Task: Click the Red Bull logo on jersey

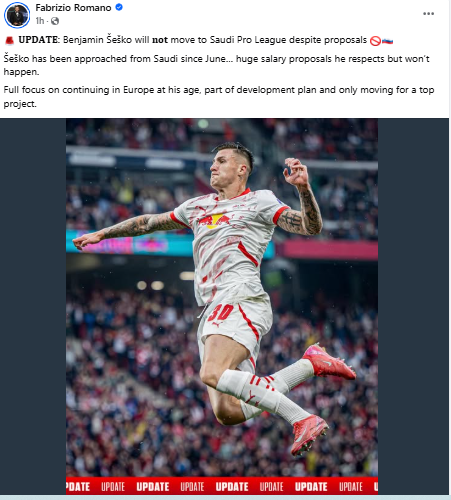Action: tap(213, 221)
